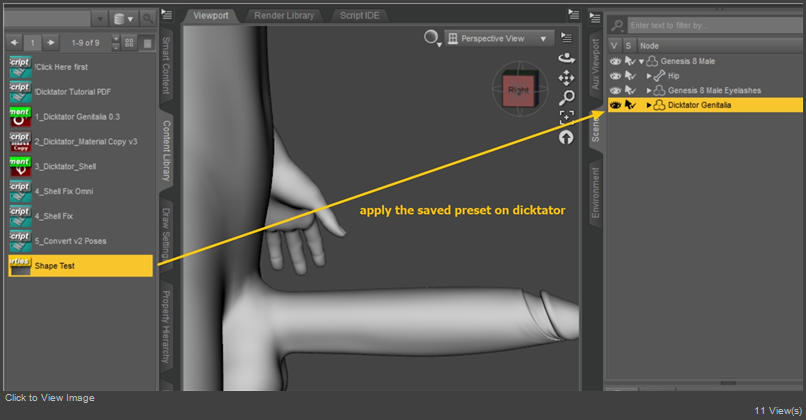Switch to the Environment side tab

[x=595, y=192]
